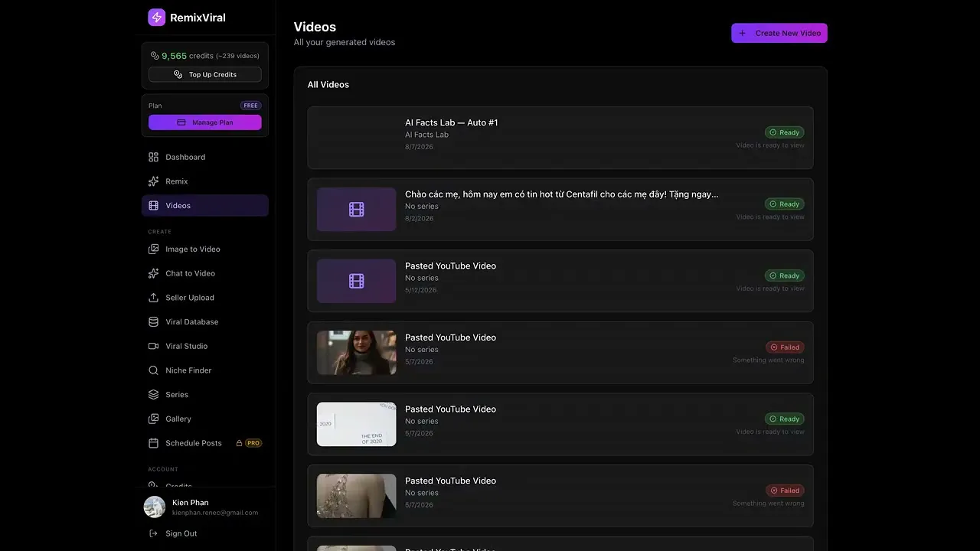Click the placeholder thumbnail of the 5/12/2026 video

point(357,281)
